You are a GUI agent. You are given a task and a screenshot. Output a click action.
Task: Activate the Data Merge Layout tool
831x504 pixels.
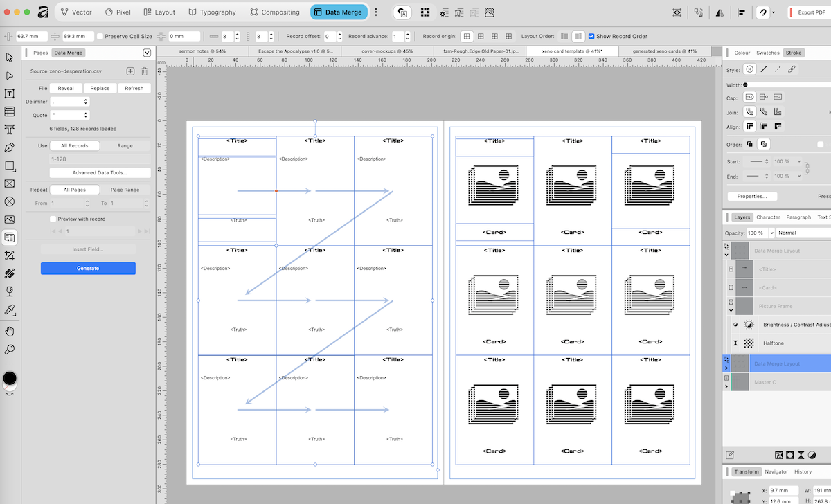[x=10, y=237]
